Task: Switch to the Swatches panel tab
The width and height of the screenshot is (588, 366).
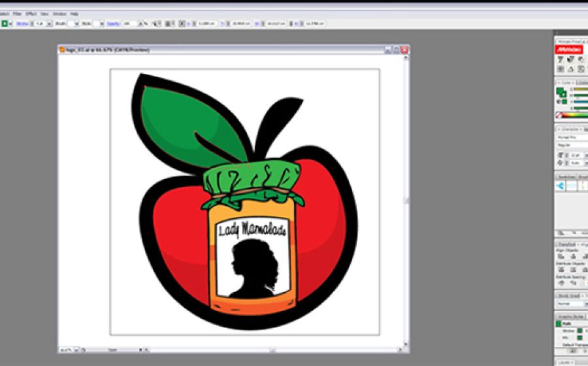Action: coord(566,176)
